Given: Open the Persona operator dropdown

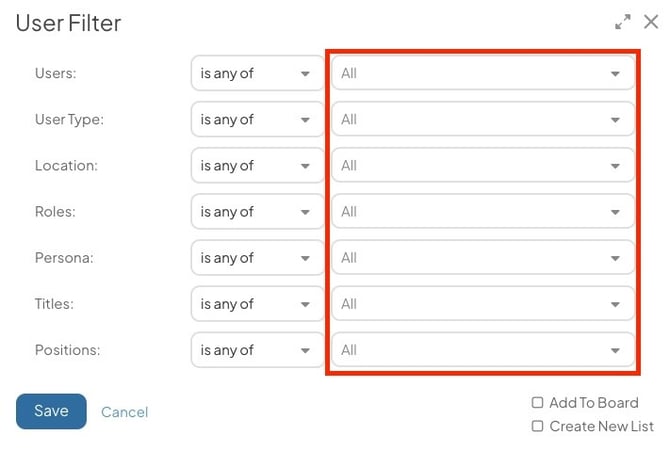Looking at the screenshot, I should 257,258.
